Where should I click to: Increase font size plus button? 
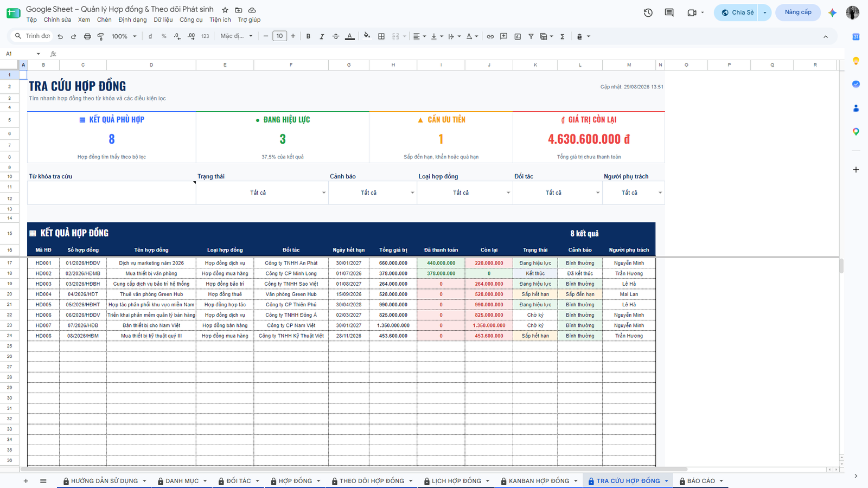pyautogui.click(x=293, y=36)
